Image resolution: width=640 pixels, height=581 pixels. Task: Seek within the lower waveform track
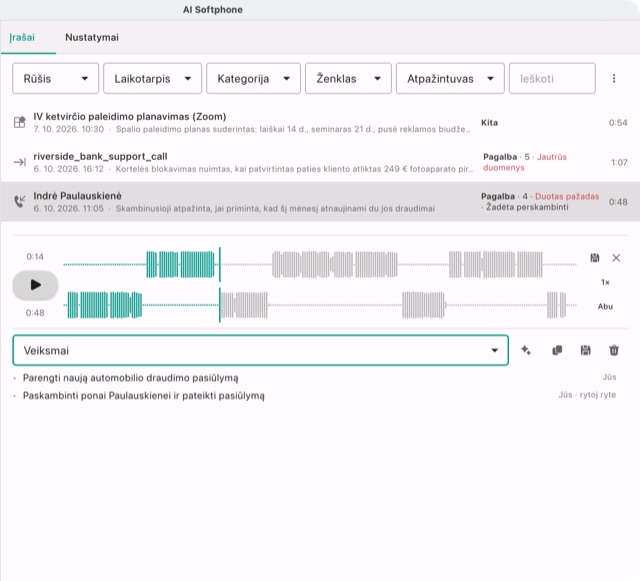tap(320, 305)
